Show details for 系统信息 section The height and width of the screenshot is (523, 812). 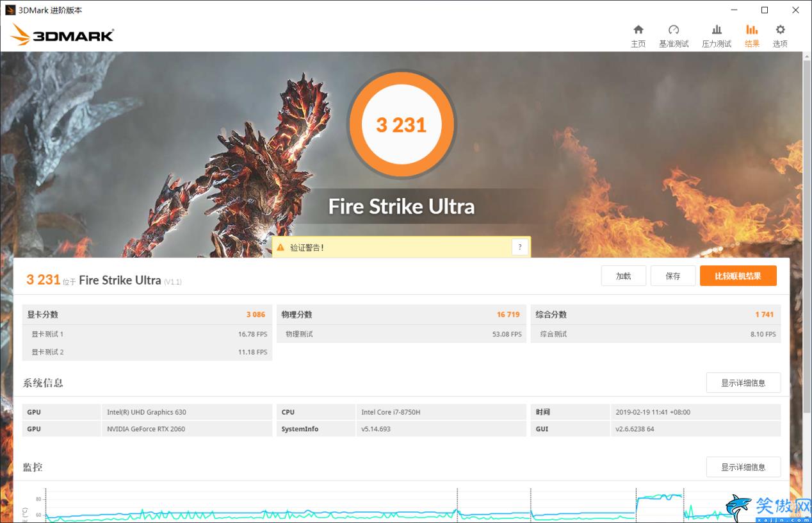click(743, 383)
